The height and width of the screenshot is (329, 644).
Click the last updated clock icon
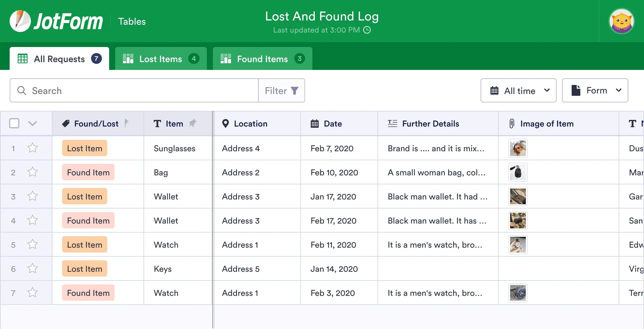tap(367, 30)
